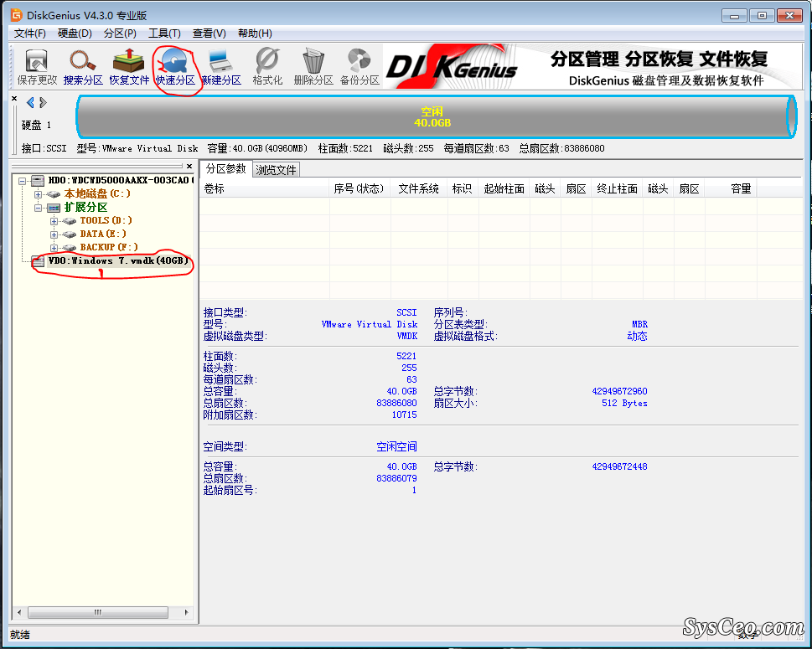
Task: Click the 容量 column header
Action: [x=731, y=189]
